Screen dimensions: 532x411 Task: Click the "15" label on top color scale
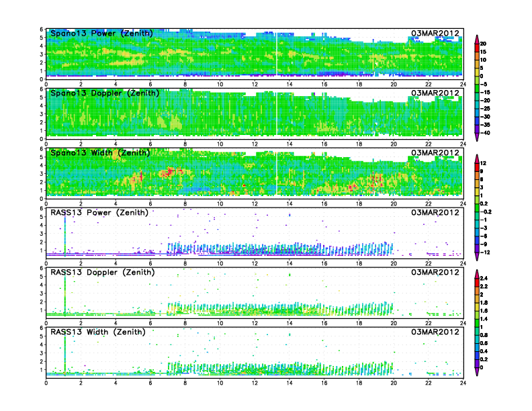[484, 52]
